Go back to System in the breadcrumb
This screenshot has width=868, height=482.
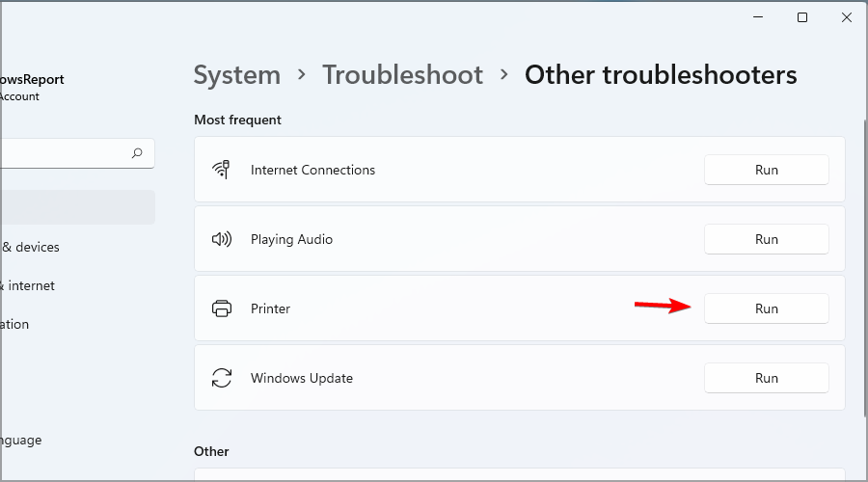coord(237,75)
